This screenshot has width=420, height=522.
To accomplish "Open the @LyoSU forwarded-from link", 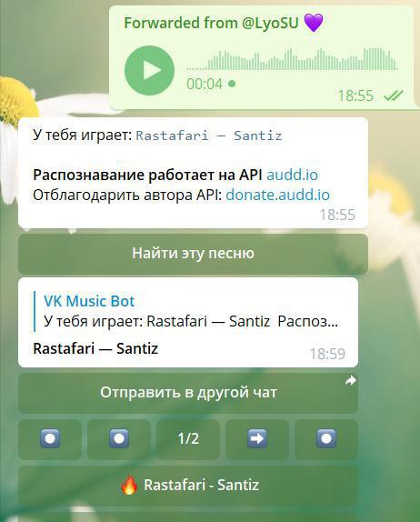I will point(270,23).
